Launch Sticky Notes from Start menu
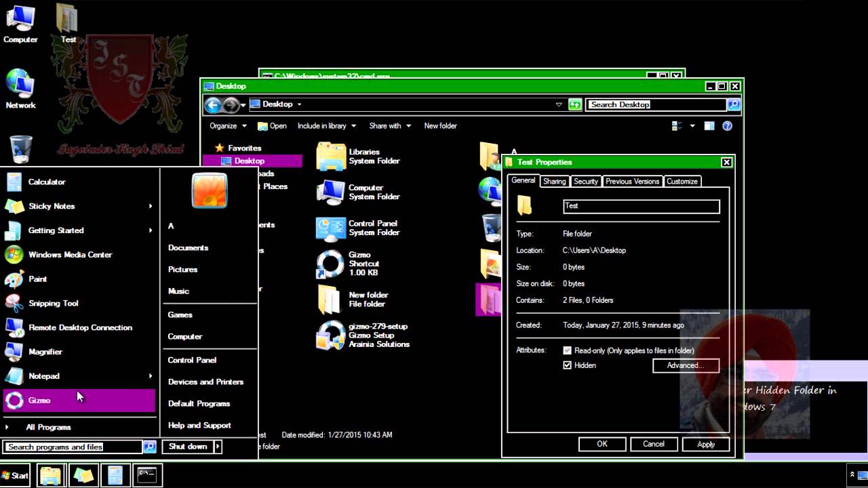Viewport: 868px width, 488px height. [79, 206]
